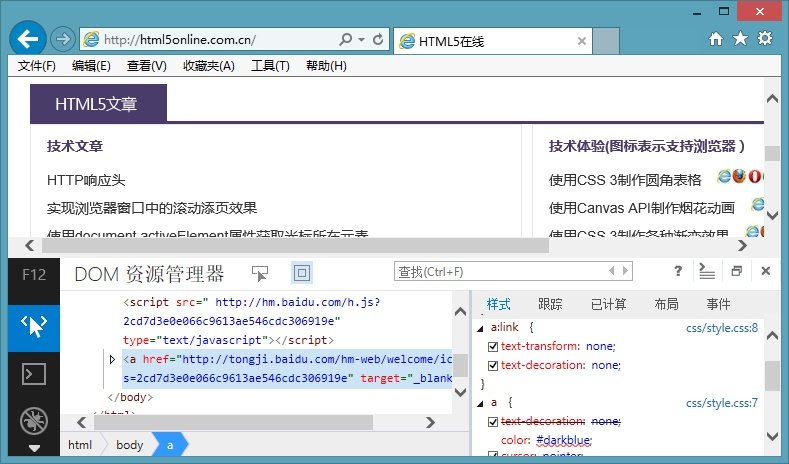
Task: Switch to the 事件 events tab
Action: point(718,304)
